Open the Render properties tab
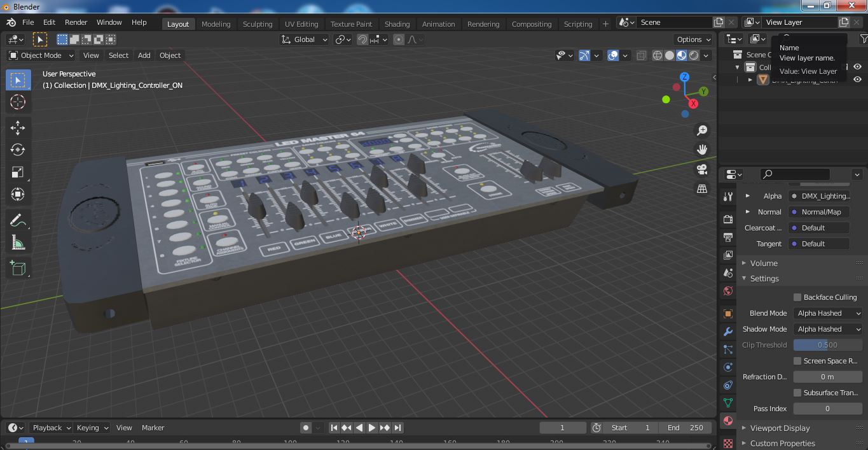868x450 pixels. pyautogui.click(x=728, y=219)
